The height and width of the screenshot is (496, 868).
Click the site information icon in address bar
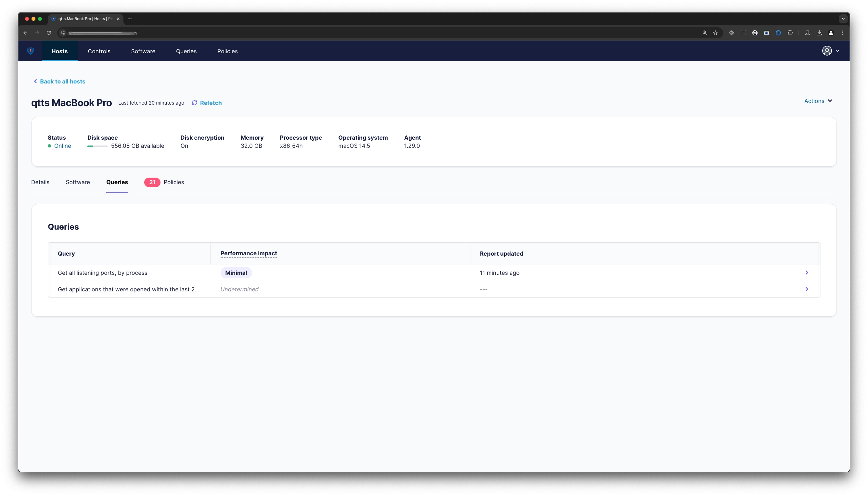[x=62, y=33]
